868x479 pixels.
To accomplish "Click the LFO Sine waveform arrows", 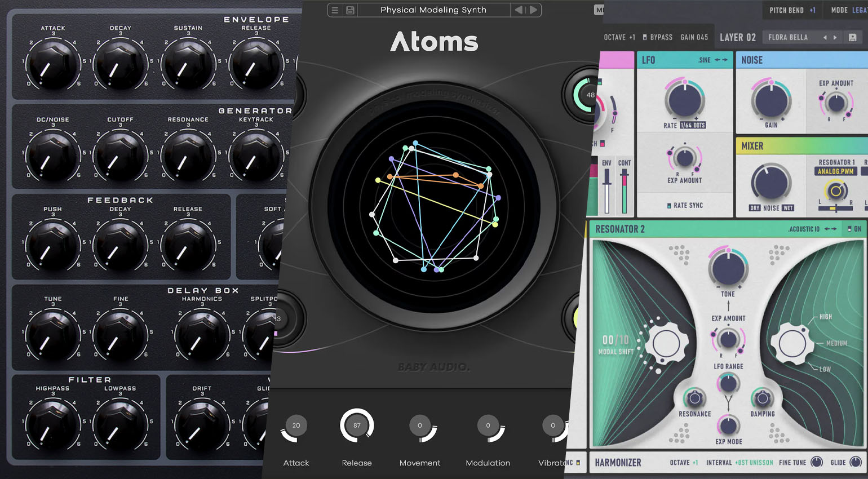I will tap(721, 60).
